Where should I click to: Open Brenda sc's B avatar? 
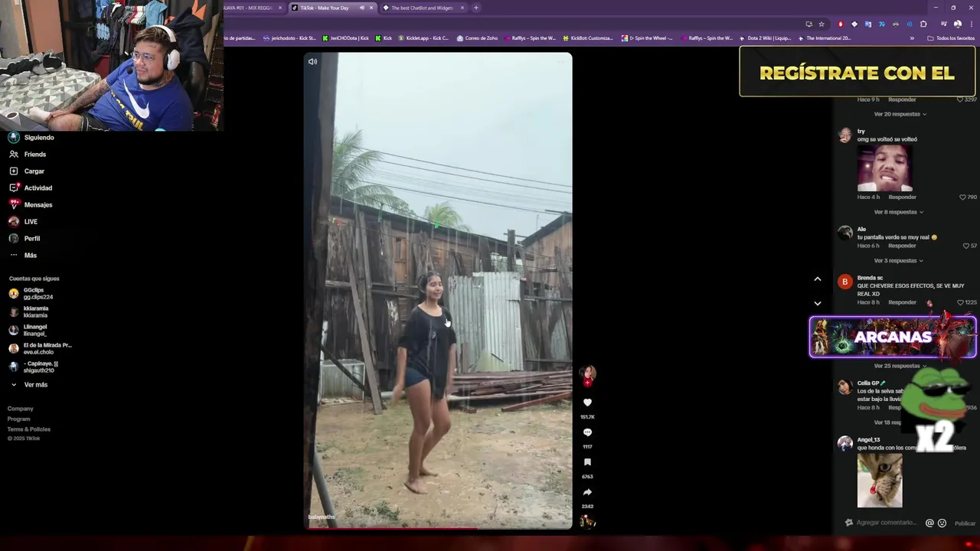click(844, 282)
